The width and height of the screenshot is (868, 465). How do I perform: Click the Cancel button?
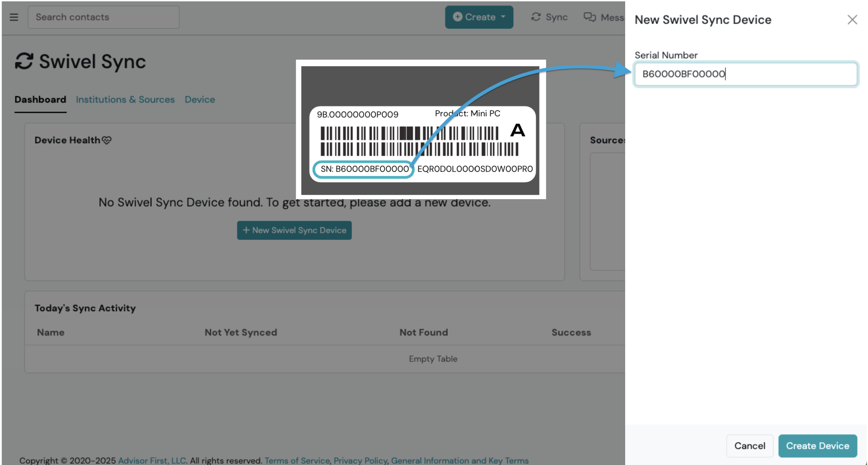point(749,445)
